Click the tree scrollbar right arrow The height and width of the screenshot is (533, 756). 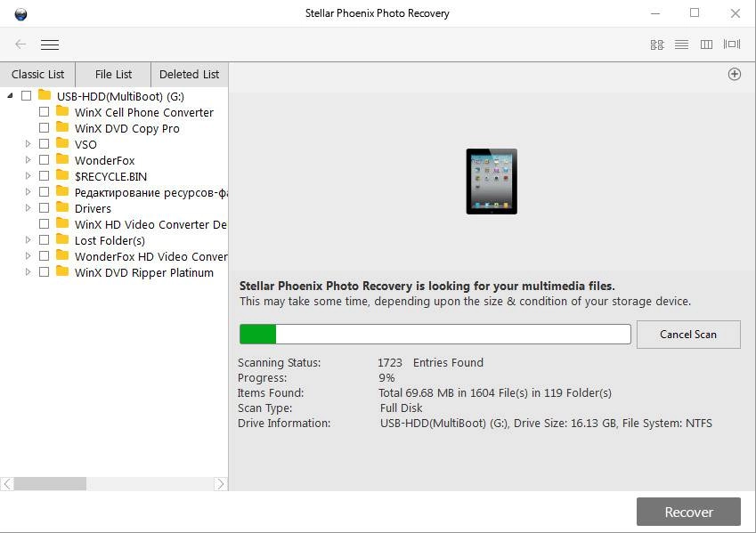(220, 484)
